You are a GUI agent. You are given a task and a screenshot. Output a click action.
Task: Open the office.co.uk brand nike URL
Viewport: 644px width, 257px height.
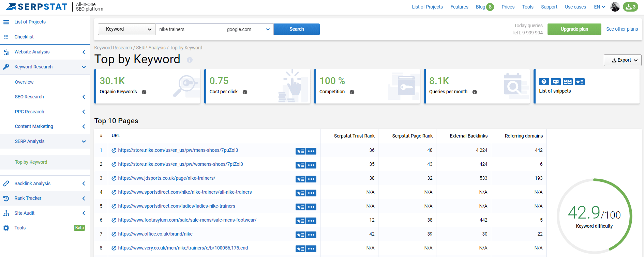155,234
